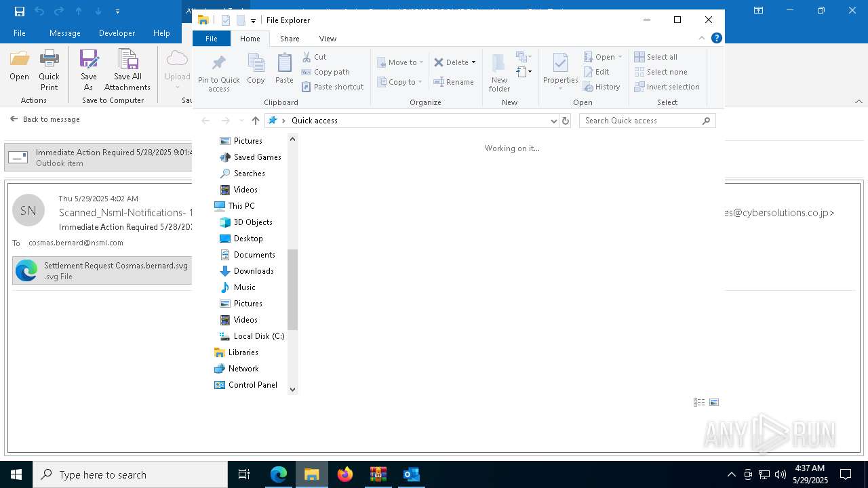Open WinRAR from the taskbar
868x488 pixels.
pos(378,474)
